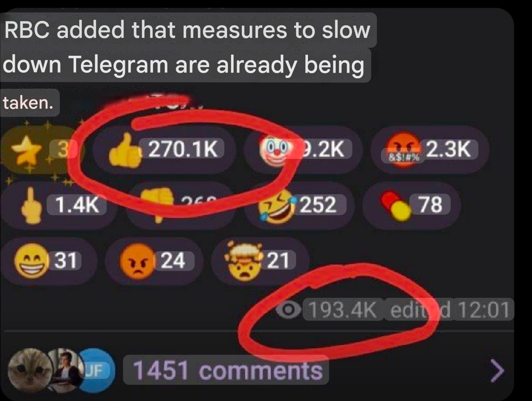The height and width of the screenshot is (401, 532).
Task: Tap the thumbs up reaction 270.1K
Action: [x=164, y=150]
